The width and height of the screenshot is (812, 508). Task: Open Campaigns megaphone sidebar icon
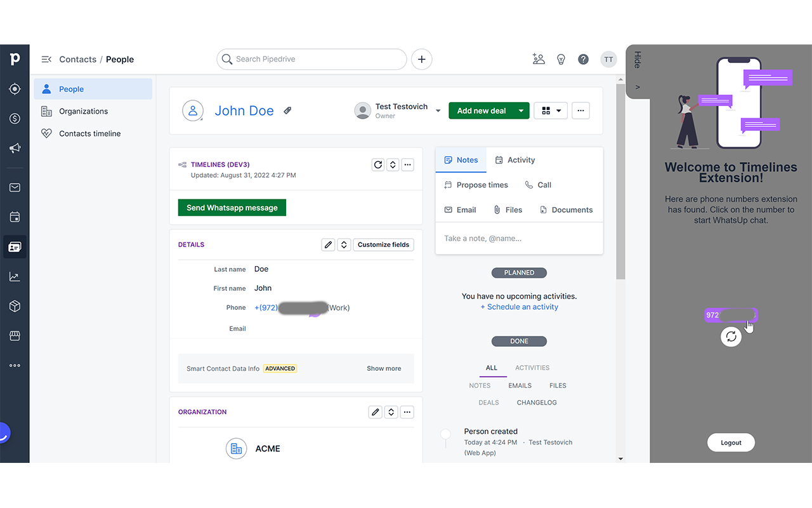click(15, 148)
